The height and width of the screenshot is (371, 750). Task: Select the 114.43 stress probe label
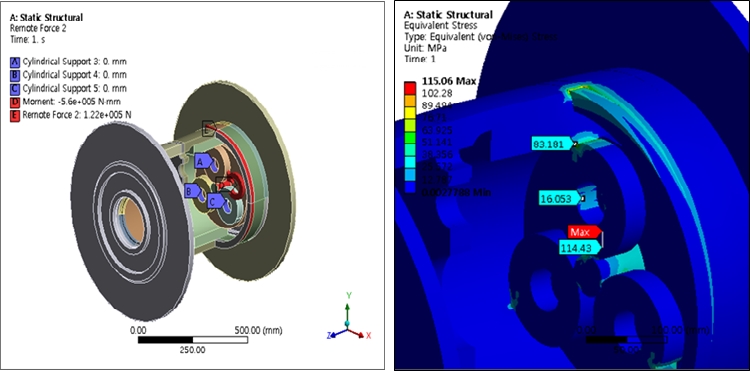point(580,248)
